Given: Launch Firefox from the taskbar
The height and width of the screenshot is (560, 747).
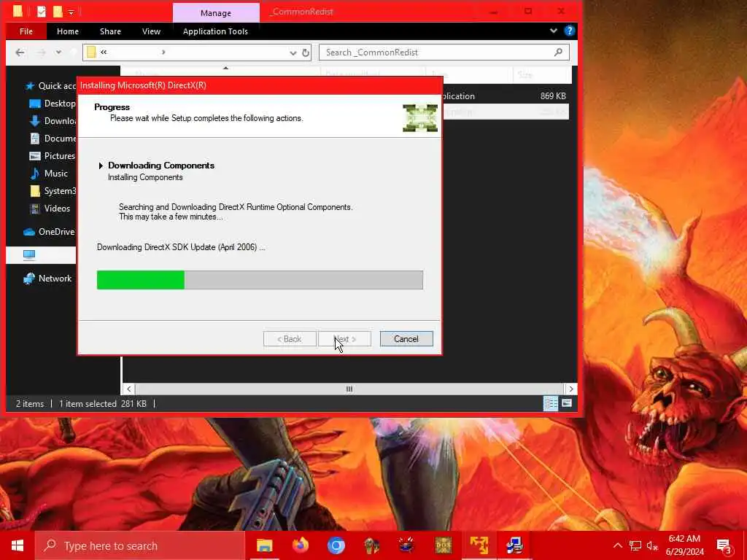Looking at the screenshot, I should pyautogui.click(x=300, y=545).
